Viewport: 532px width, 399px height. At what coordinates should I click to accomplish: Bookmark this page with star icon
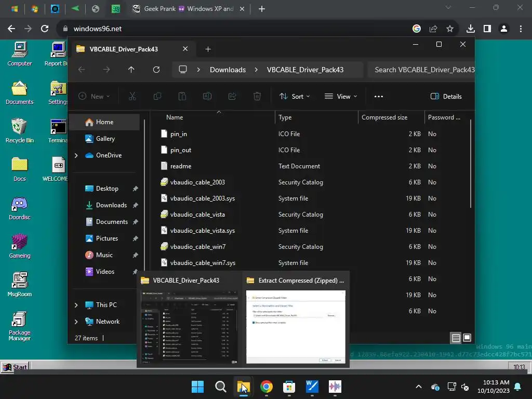tap(450, 29)
